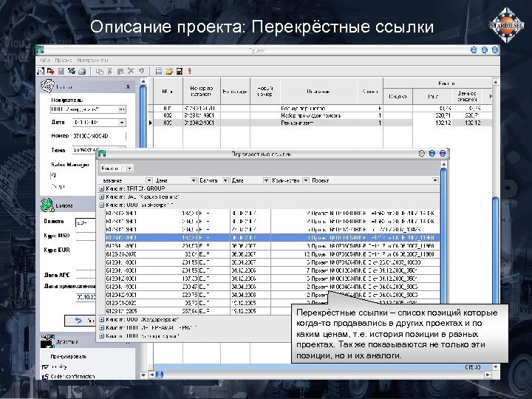Click the icon left of Order confirmation
This screenshot has height=399, width=532.
45,377
